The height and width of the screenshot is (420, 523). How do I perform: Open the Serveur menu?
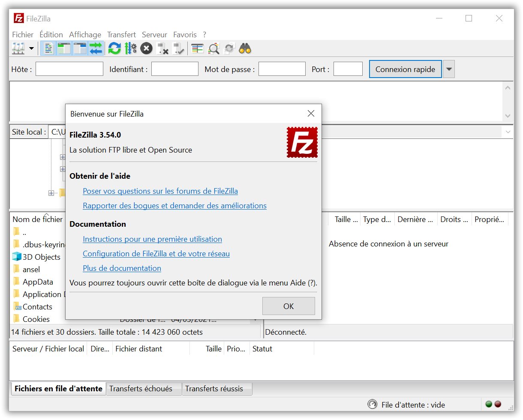tap(154, 35)
